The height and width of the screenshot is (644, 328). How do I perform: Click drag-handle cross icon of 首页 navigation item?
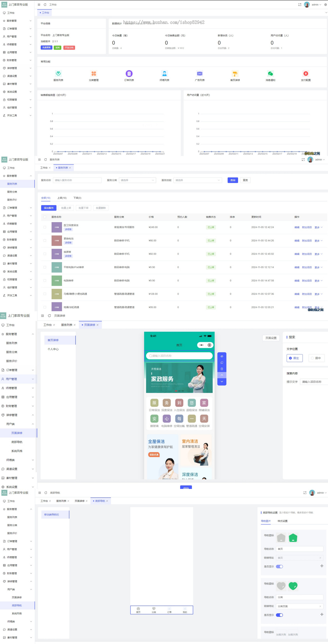pyautogui.click(x=322, y=566)
